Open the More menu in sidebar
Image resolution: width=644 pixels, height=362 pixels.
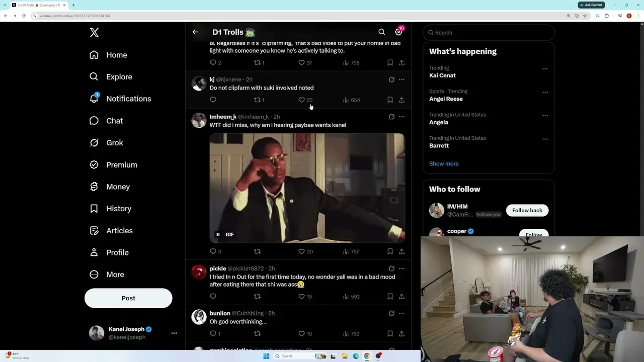107,275
